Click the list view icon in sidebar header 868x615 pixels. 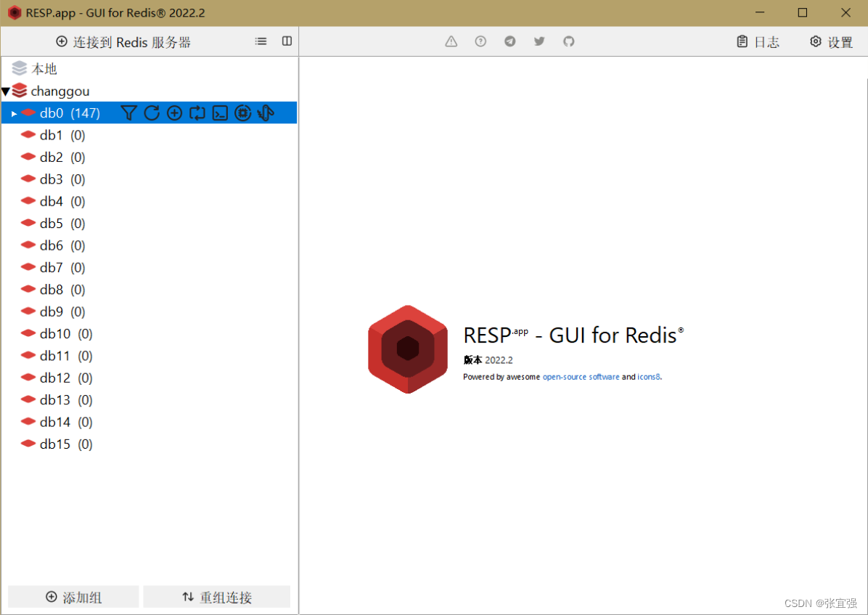click(x=261, y=41)
